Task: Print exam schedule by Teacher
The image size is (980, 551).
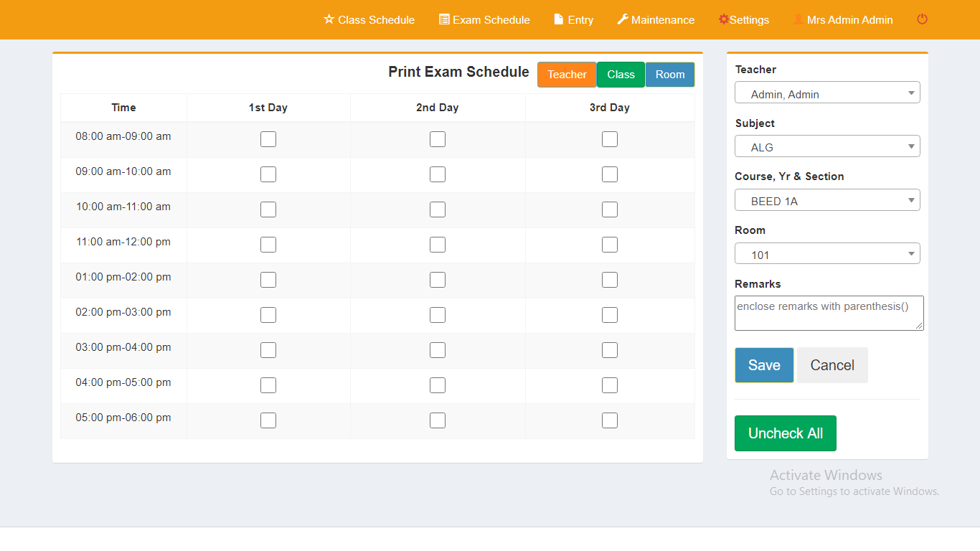Action: tap(567, 75)
